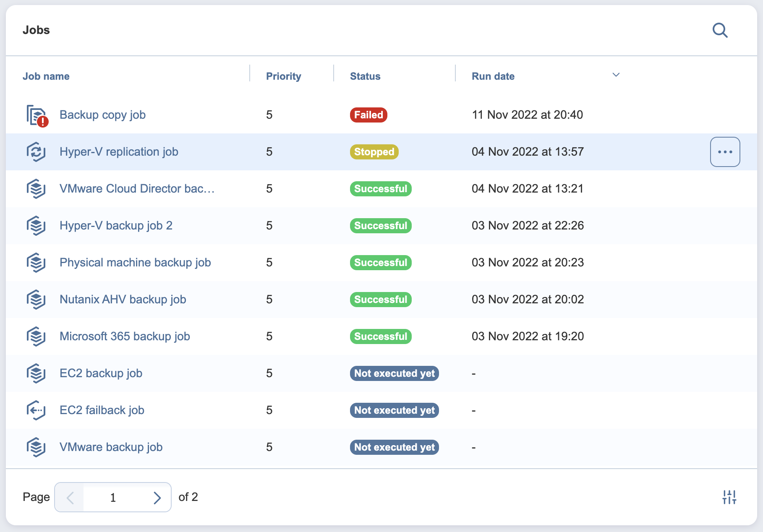Click the red Failed status badge
The height and width of the screenshot is (532, 763).
click(368, 115)
